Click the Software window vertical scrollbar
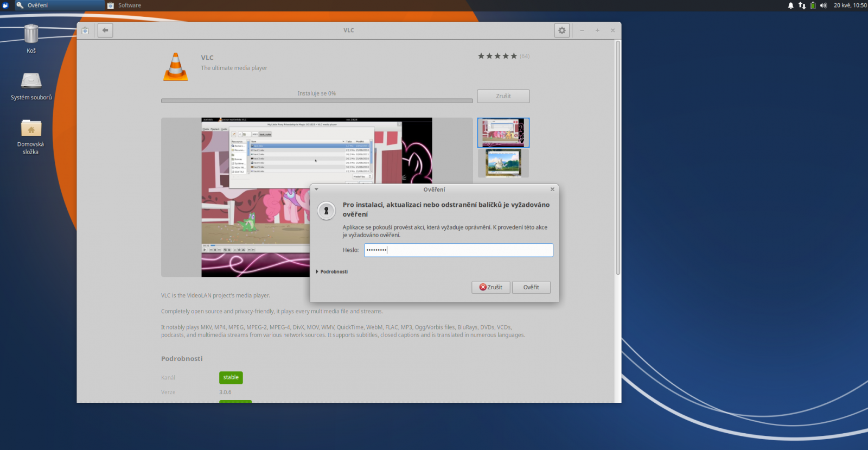 [x=618, y=157]
